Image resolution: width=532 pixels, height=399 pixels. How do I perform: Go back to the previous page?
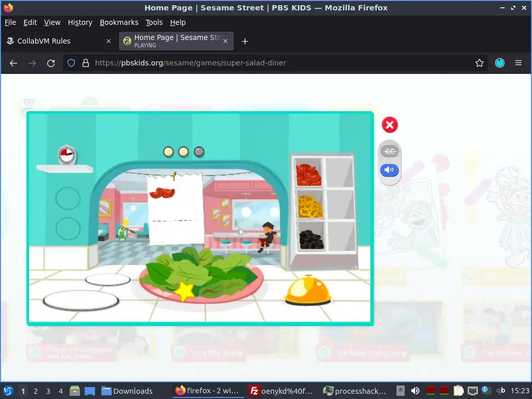13,63
